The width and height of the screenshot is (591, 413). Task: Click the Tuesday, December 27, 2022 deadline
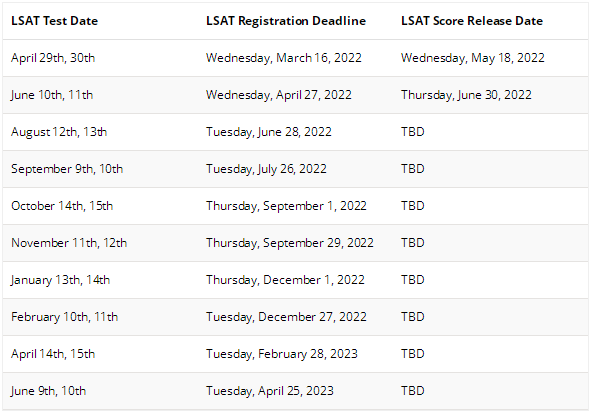tap(286, 317)
